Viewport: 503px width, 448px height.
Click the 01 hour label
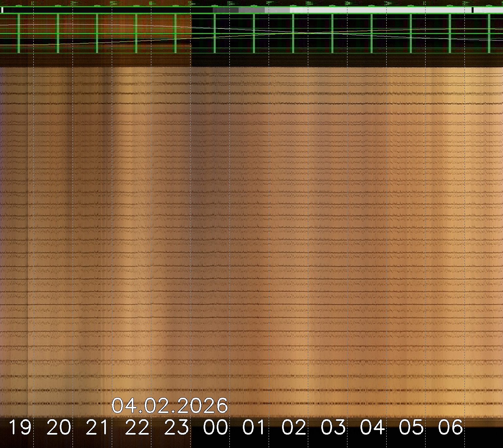[x=255, y=427]
